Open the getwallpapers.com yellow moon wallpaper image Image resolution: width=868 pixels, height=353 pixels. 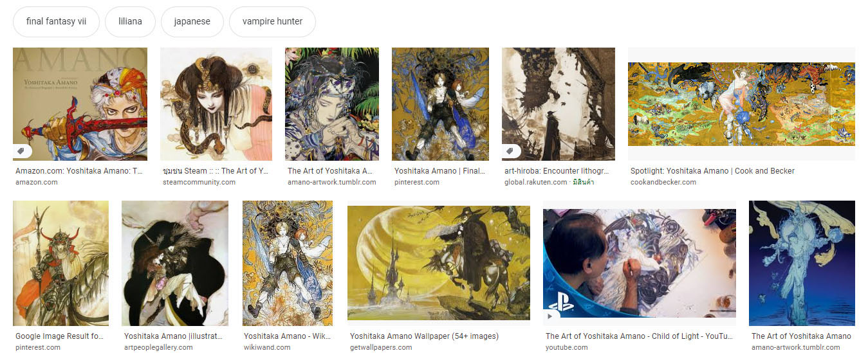(x=439, y=263)
